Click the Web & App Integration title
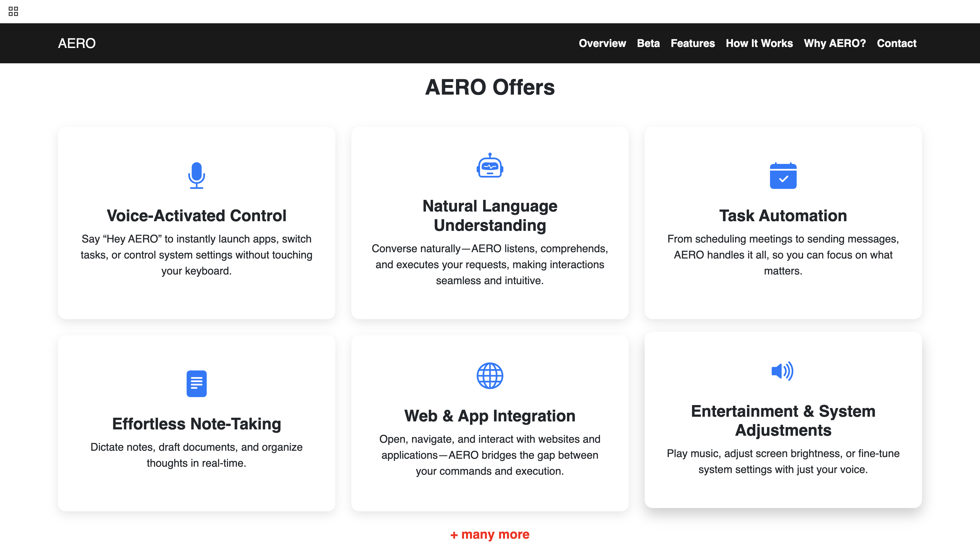Screen dimensions: 980x555 (490, 416)
